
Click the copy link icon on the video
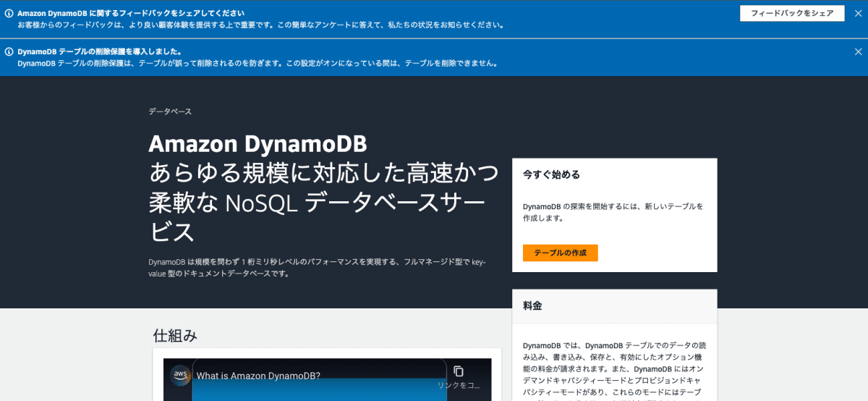coord(458,371)
